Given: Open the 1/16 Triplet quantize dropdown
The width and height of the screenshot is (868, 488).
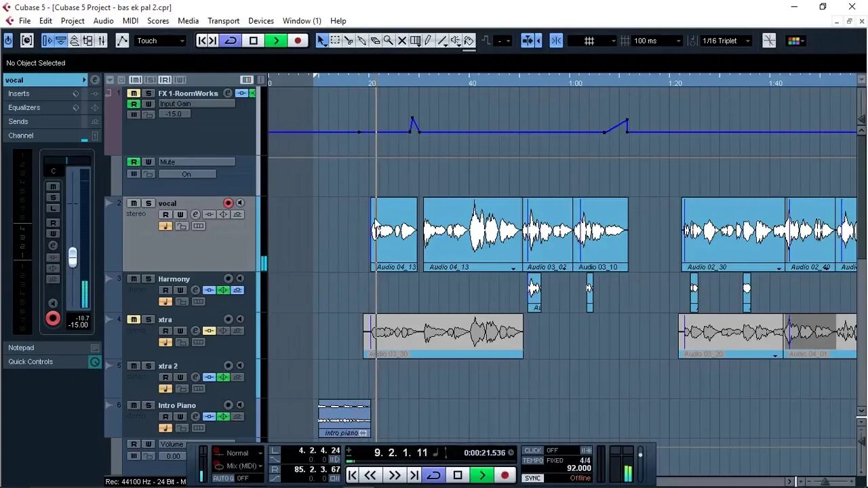Looking at the screenshot, I should click(x=726, y=41).
